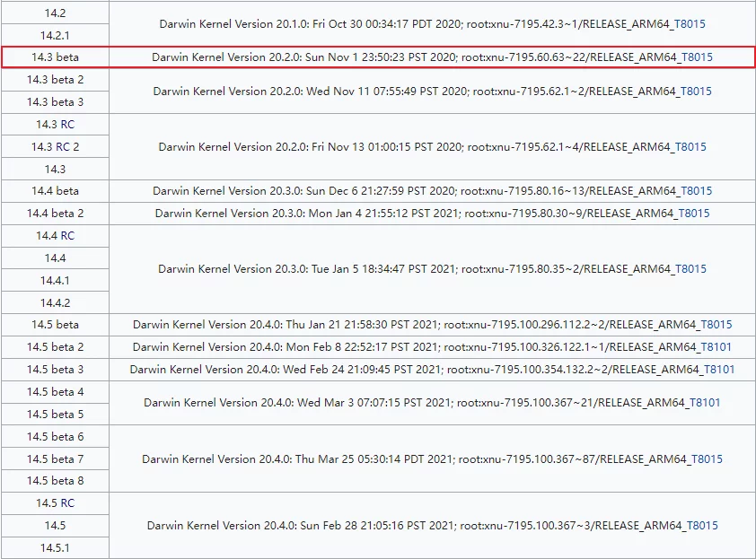Follow T8015 link in Fri Nov 13 kernel row
This screenshot has width=756, height=559.
click(x=690, y=146)
